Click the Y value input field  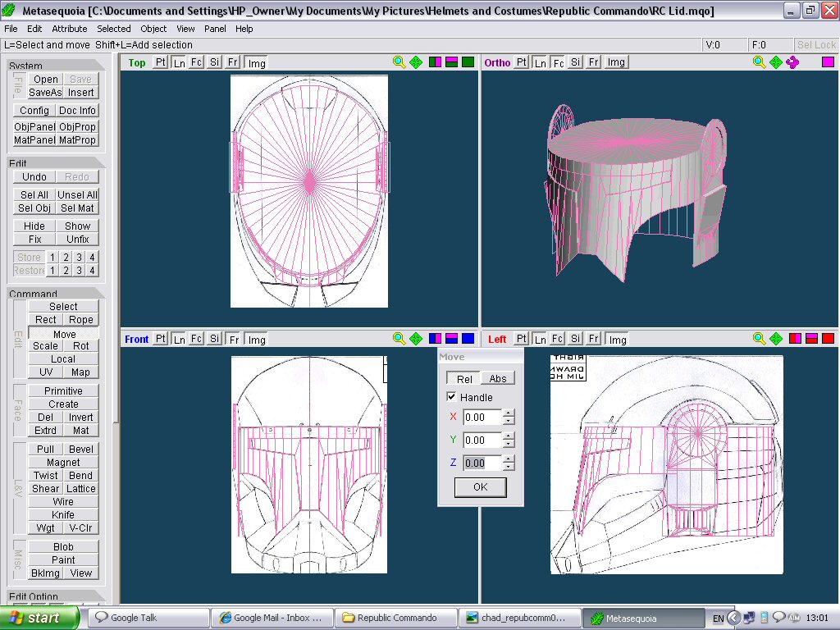(x=482, y=440)
